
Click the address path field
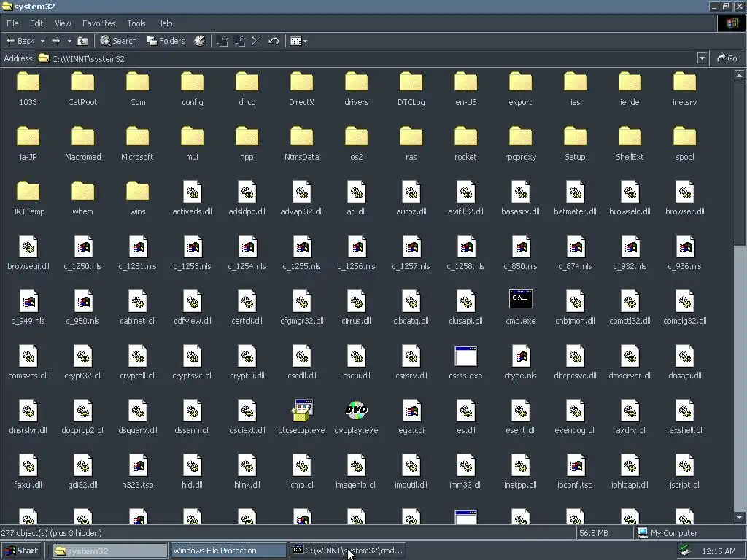(367, 58)
